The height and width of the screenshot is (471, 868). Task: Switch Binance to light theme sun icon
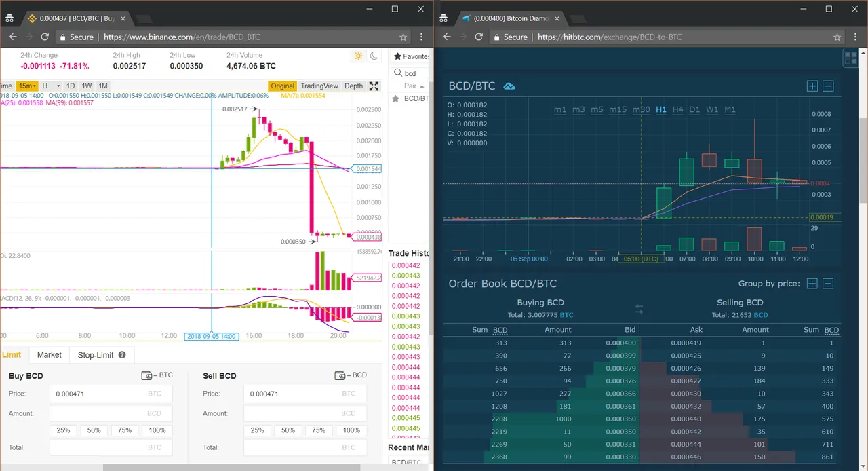click(358, 56)
